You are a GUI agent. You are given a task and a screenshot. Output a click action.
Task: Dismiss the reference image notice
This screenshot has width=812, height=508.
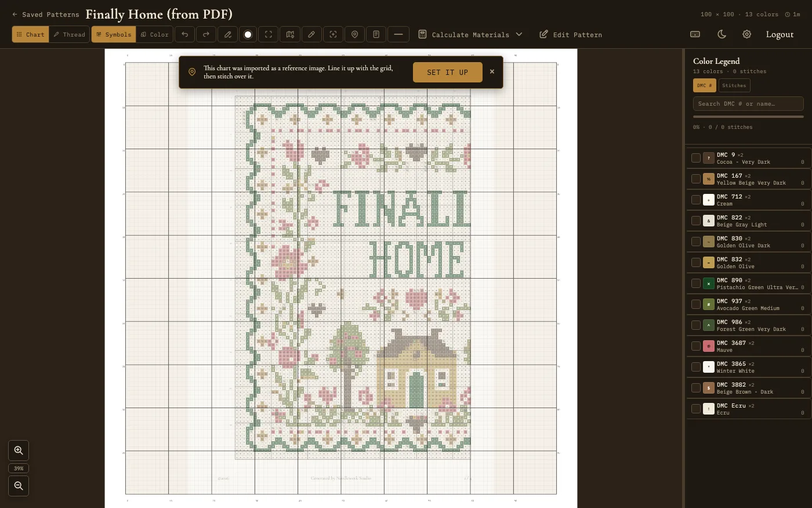(x=492, y=72)
